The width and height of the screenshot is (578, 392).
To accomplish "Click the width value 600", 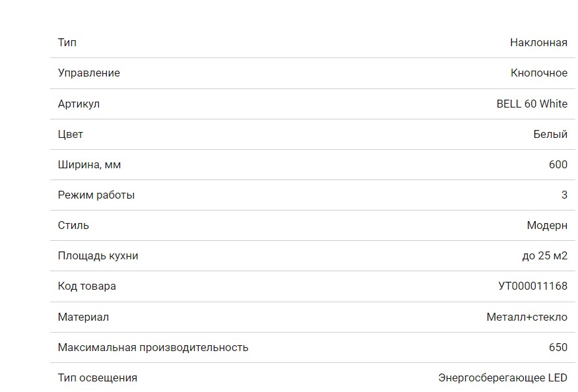I will point(558,164).
